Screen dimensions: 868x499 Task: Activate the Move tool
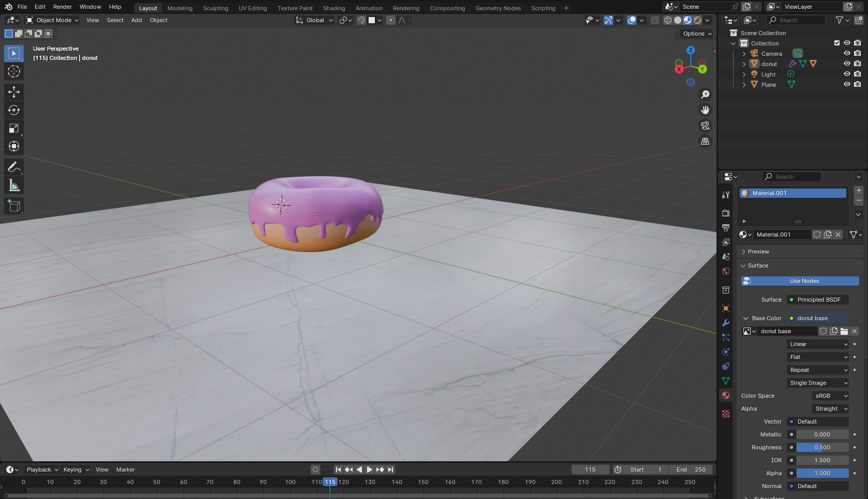pyautogui.click(x=14, y=92)
